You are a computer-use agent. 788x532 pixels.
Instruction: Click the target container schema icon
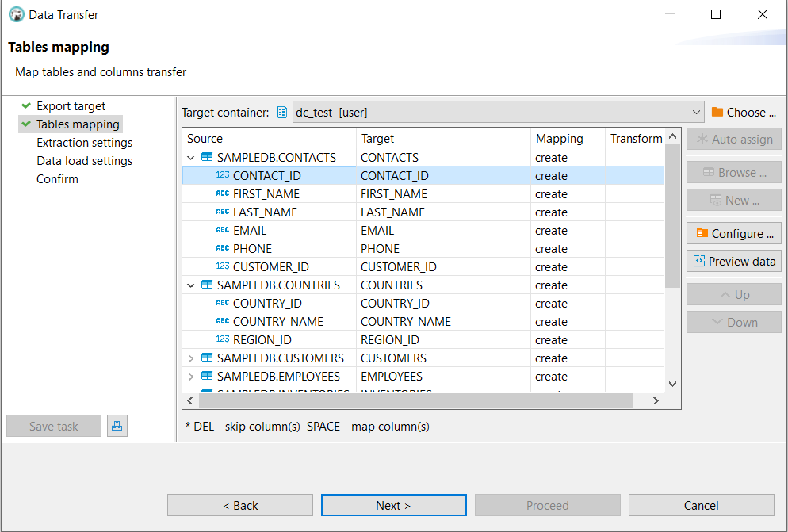282,112
